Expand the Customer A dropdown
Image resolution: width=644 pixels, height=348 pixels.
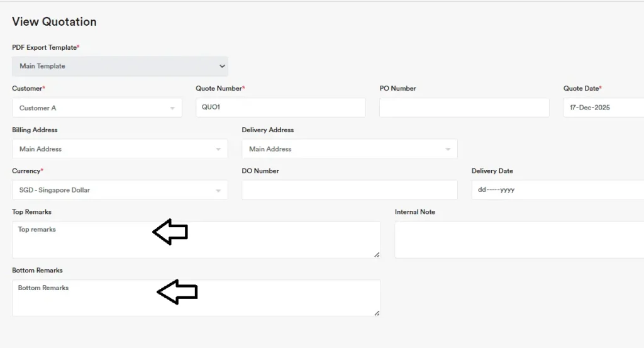pos(97,108)
